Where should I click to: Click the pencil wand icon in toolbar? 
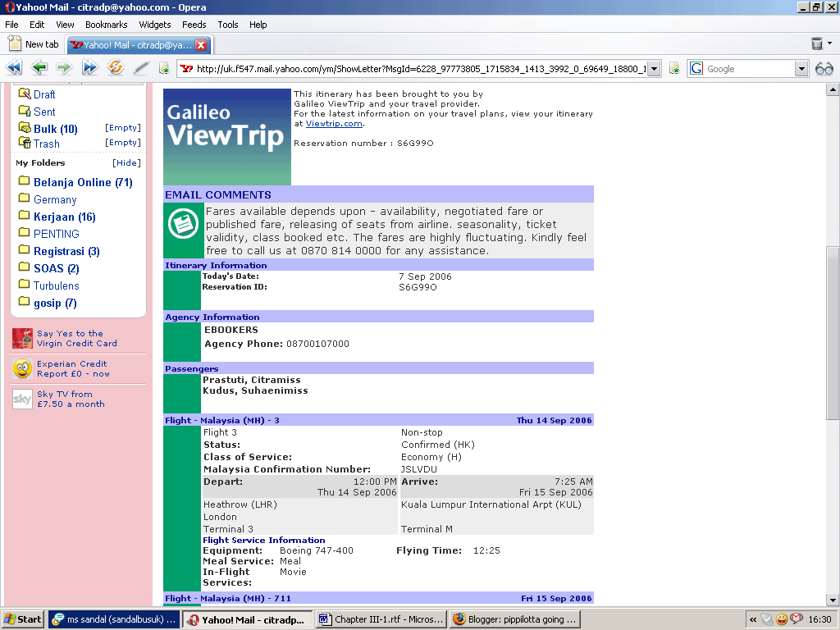tap(141, 68)
